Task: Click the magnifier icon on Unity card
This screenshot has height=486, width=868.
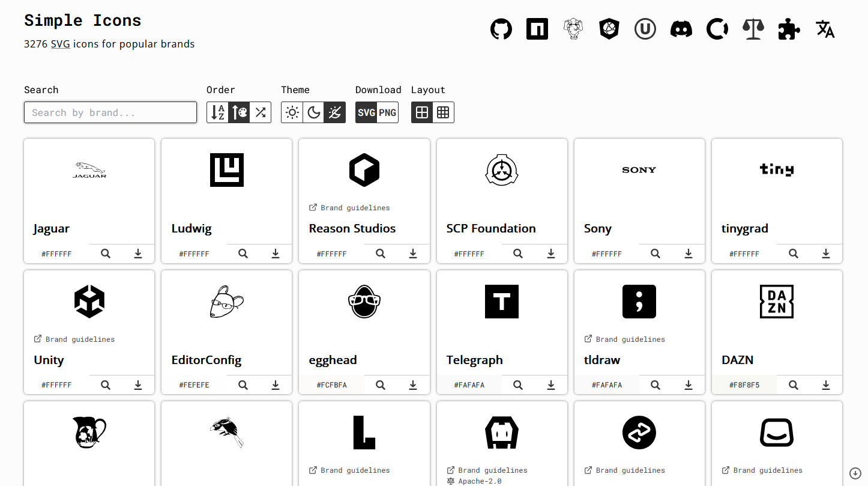Action: [106, 385]
